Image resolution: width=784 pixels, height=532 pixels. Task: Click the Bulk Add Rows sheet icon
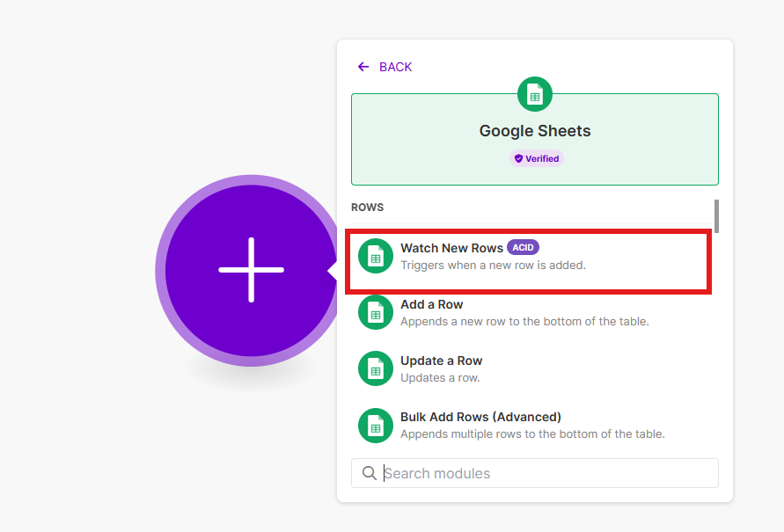coord(376,425)
